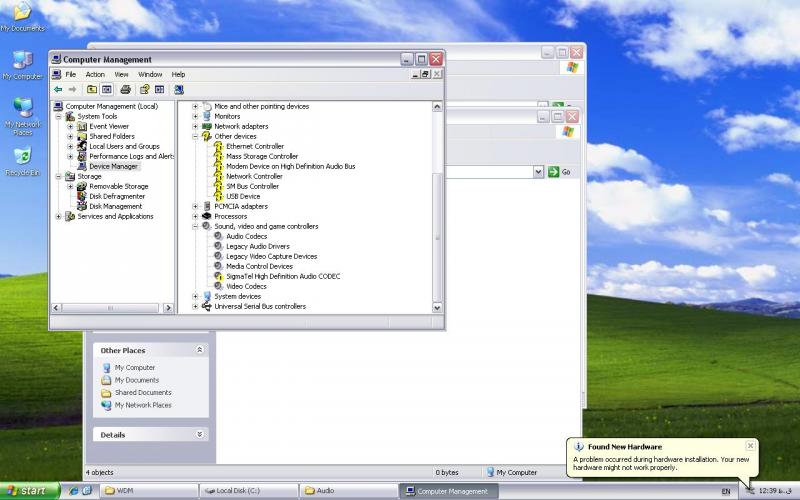Viewport: 800px width, 500px height.
Task: Select Device Manager in console tree
Action: [x=113, y=166]
